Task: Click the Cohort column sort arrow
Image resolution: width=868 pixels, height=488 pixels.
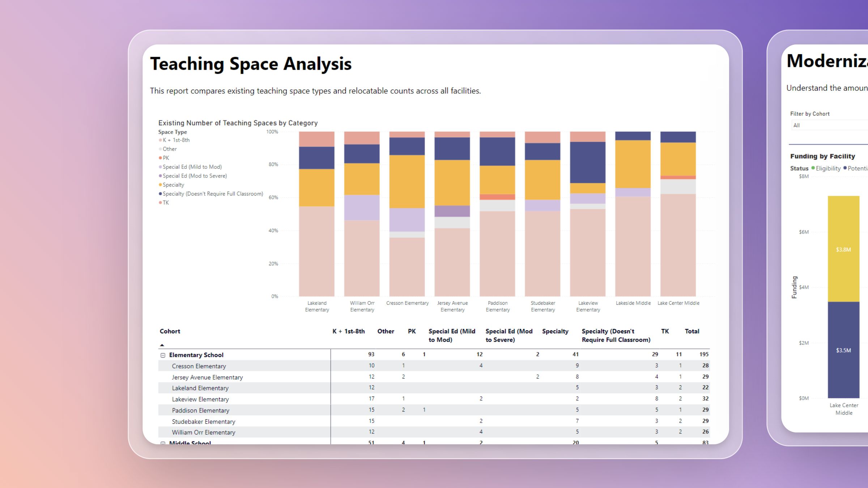Action: [162, 345]
